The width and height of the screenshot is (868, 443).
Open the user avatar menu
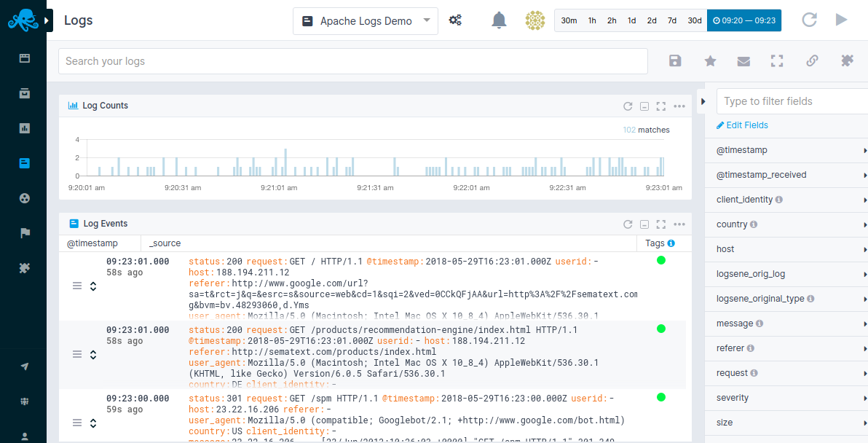click(x=534, y=20)
